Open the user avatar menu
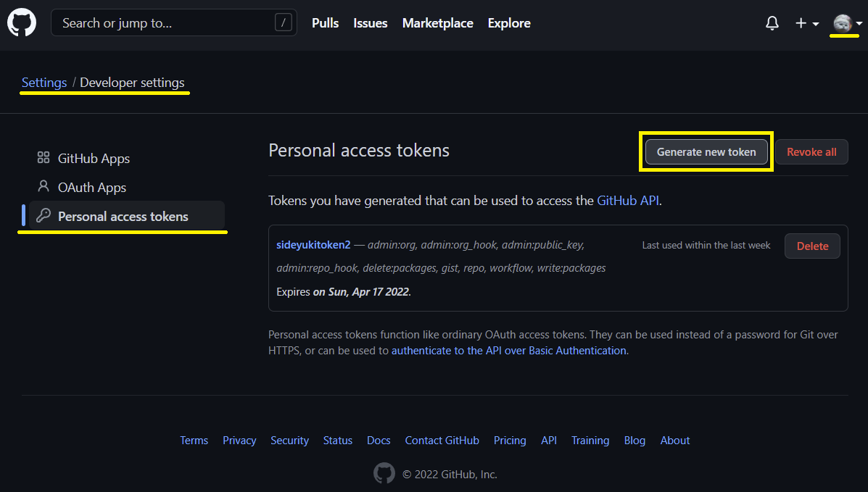This screenshot has height=492, width=868. pos(848,23)
